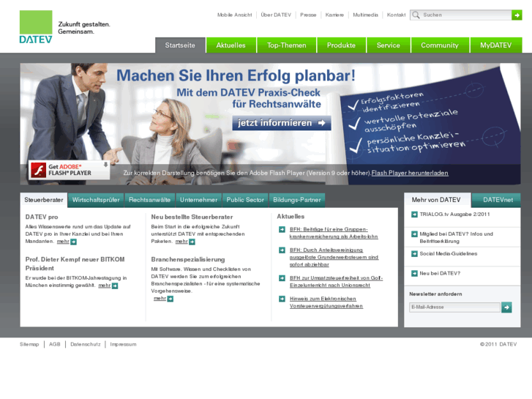Open the Community tab
Viewport: 532px width, 399px height.
coord(440,45)
